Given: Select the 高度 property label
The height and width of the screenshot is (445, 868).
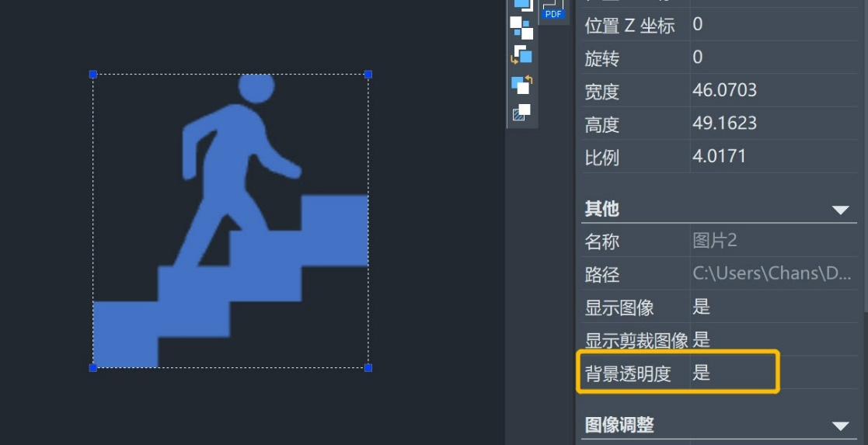Looking at the screenshot, I should (x=601, y=124).
